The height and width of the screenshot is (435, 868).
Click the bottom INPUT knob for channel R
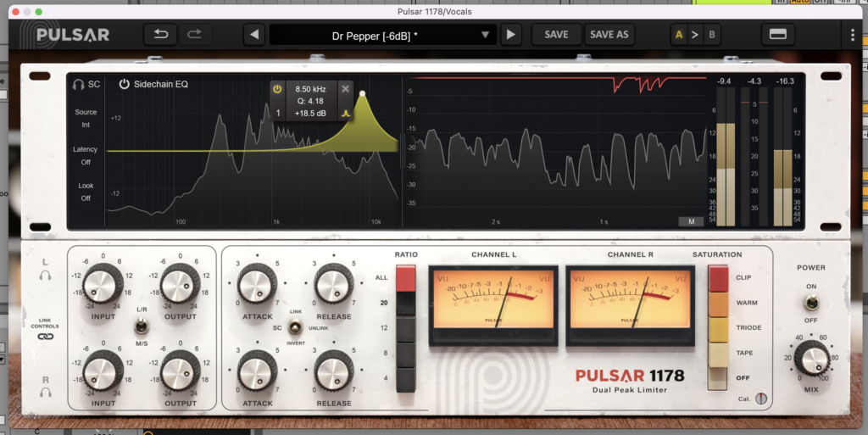tap(103, 371)
